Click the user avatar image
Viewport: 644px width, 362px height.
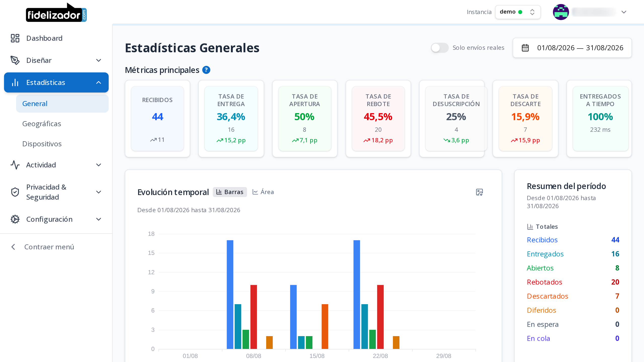tap(561, 12)
